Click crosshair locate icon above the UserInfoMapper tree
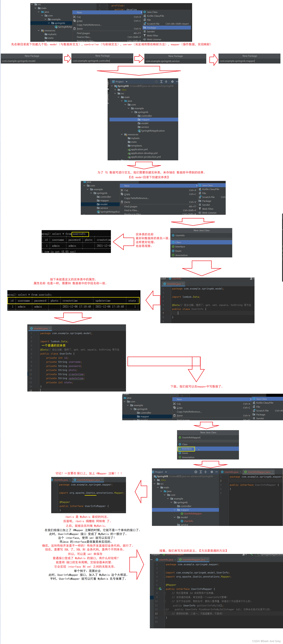 coord(196,472)
